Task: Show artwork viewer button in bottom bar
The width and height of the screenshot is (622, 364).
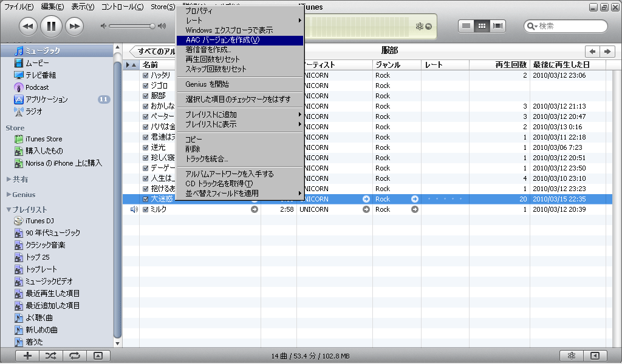Action: (x=98, y=356)
